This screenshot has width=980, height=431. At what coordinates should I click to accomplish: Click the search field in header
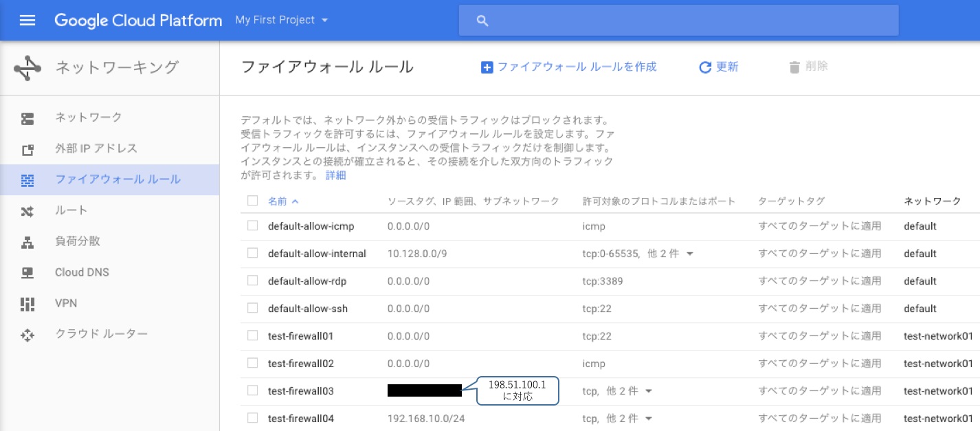678,21
